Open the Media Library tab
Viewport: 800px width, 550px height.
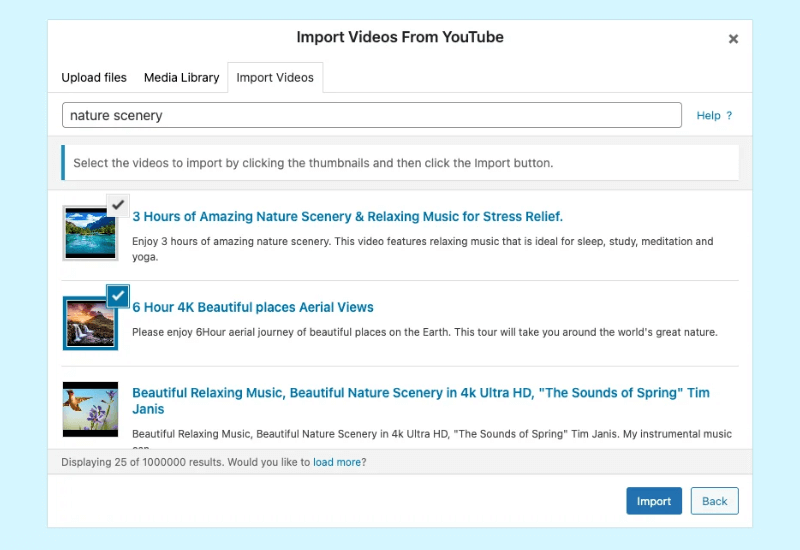pos(181,78)
